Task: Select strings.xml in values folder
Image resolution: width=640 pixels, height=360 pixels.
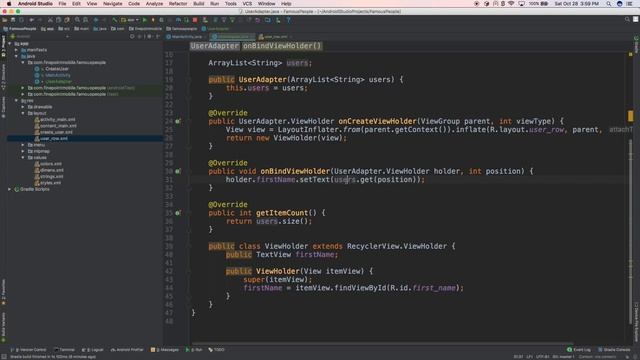Action: [x=51, y=177]
